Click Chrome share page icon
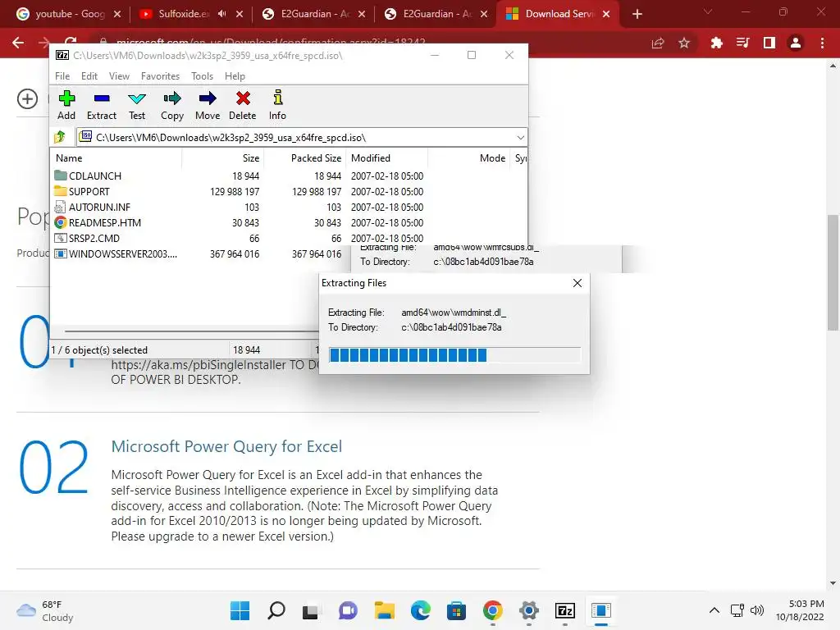The image size is (840, 630). pyautogui.click(x=658, y=43)
